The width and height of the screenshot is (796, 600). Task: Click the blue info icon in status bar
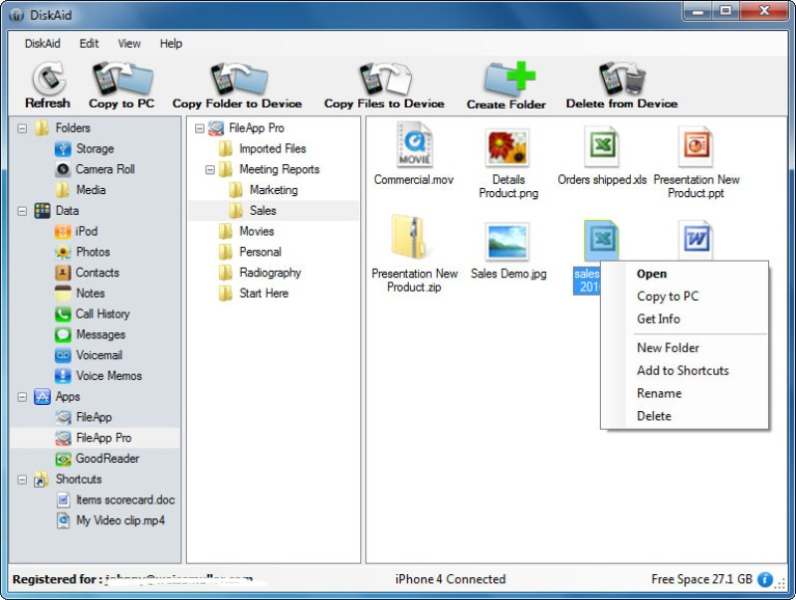pos(765,579)
